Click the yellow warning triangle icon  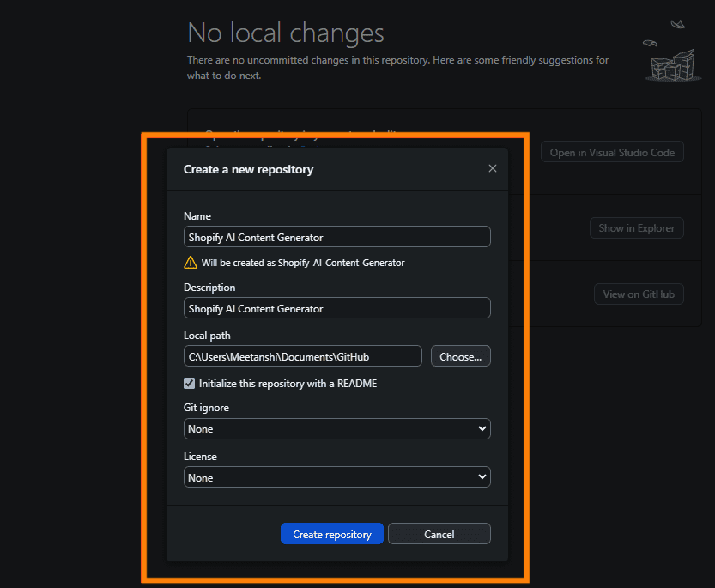(191, 263)
